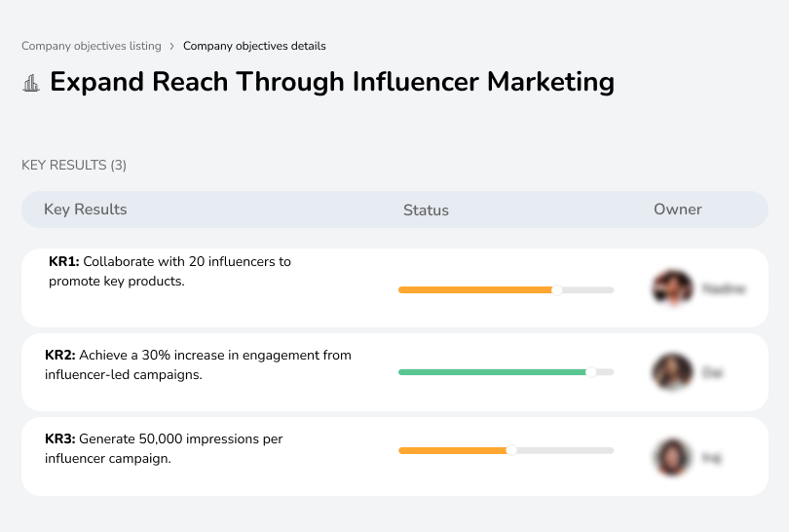Click the building icon beside the title
The image size is (789, 532).
[31, 83]
